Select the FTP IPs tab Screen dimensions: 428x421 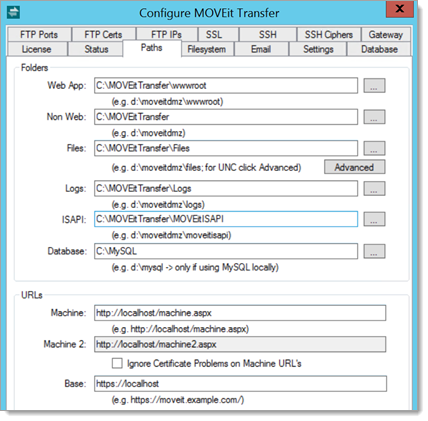click(x=166, y=34)
